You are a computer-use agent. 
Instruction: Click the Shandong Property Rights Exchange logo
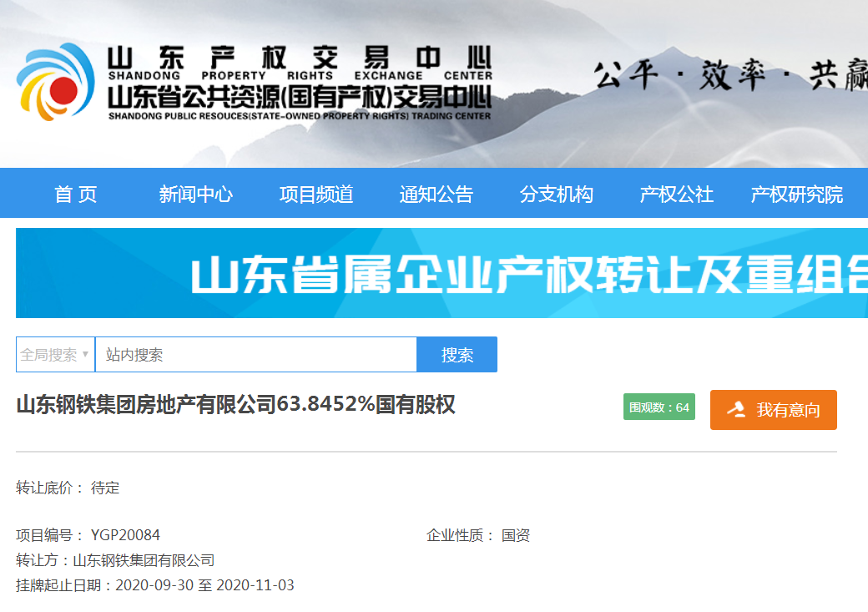pyautogui.click(x=55, y=82)
